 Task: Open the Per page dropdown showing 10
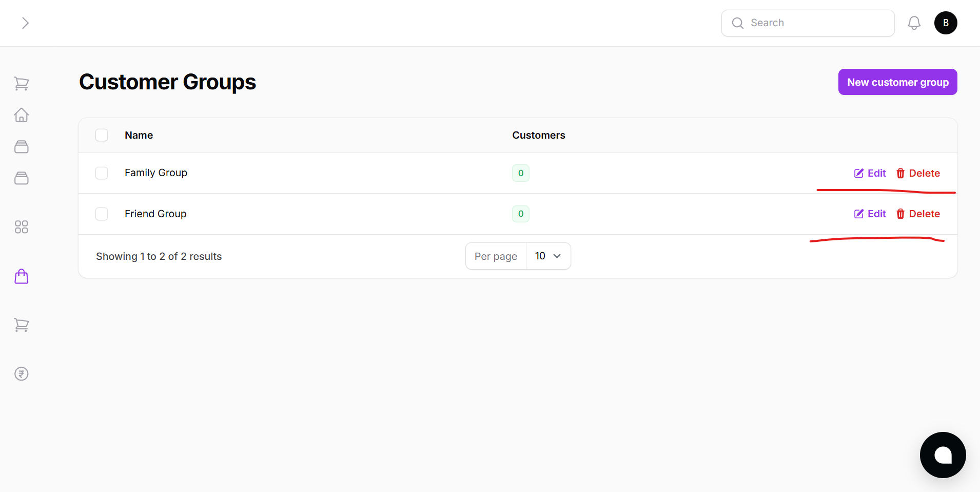(547, 256)
